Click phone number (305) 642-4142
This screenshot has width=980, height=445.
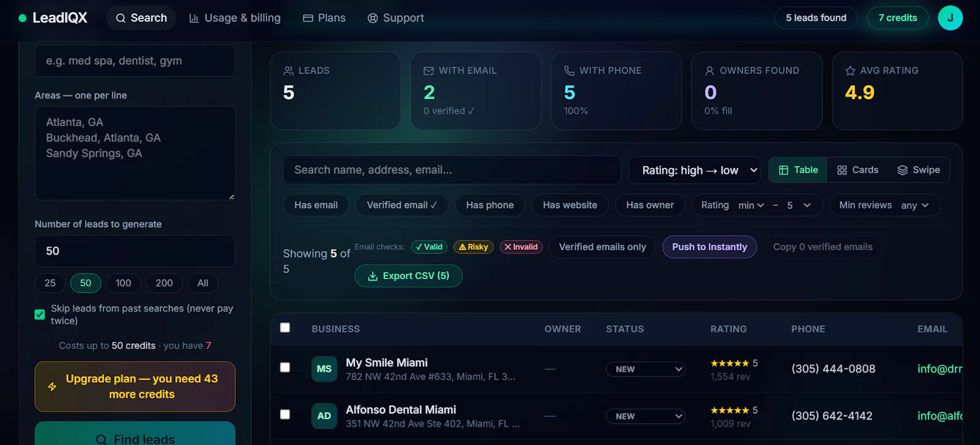point(832,416)
